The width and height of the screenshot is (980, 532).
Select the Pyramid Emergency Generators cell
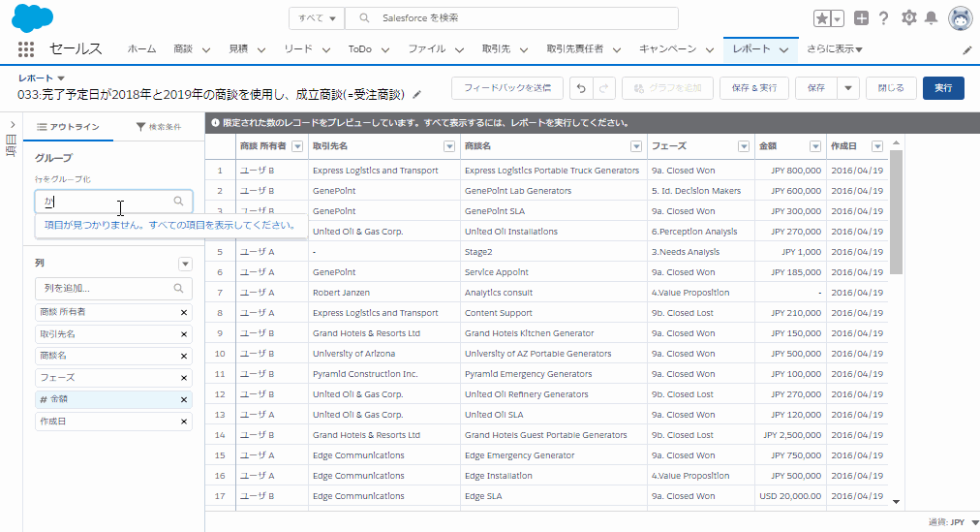[553, 374]
